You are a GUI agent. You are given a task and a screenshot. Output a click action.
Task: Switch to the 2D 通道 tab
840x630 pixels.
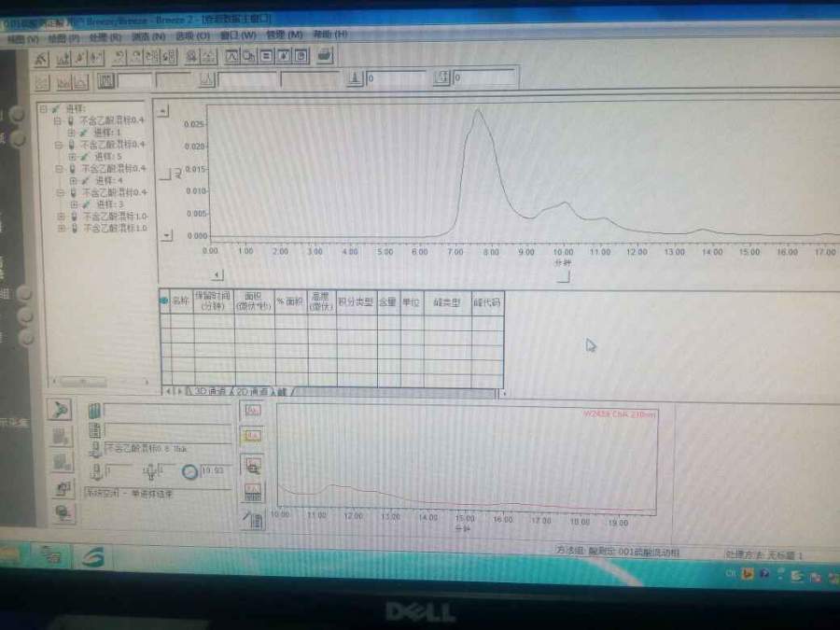(252, 392)
